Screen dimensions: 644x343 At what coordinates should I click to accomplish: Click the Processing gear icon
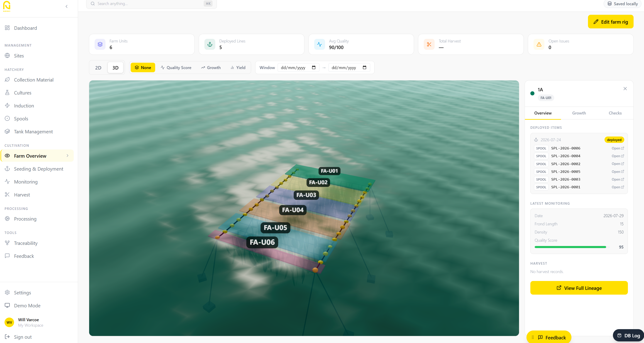7,219
